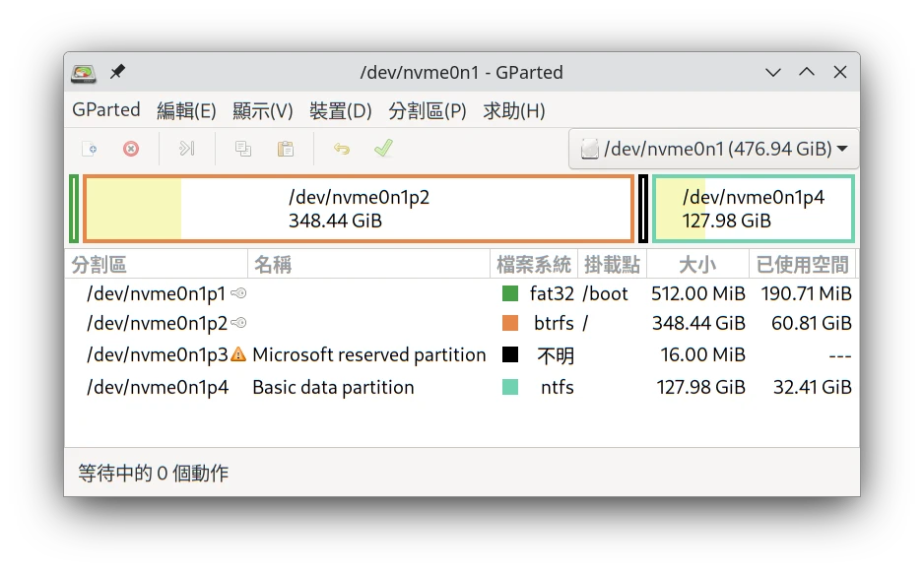Open the /dev/nvme0n1 device selector dropdown
The width and height of the screenshot is (924, 572).
[714, 149]
